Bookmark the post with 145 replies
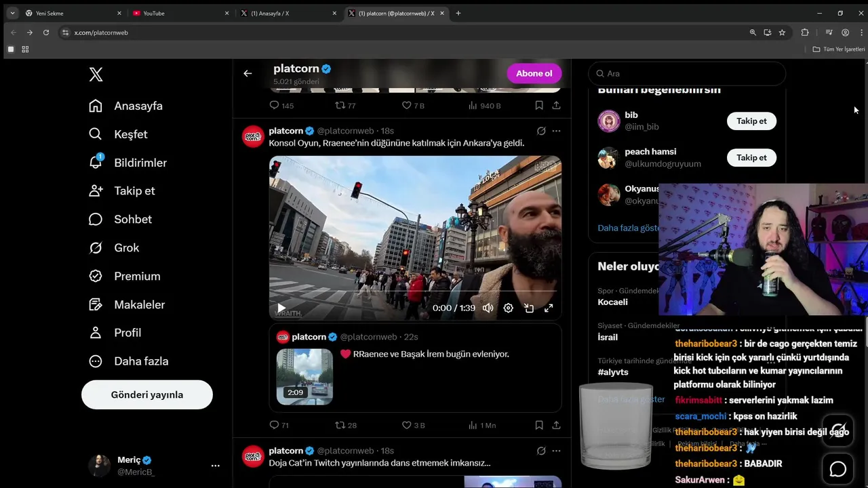This screenshot has height=488, width=868. pyautogui.click(x=539, y=105)
